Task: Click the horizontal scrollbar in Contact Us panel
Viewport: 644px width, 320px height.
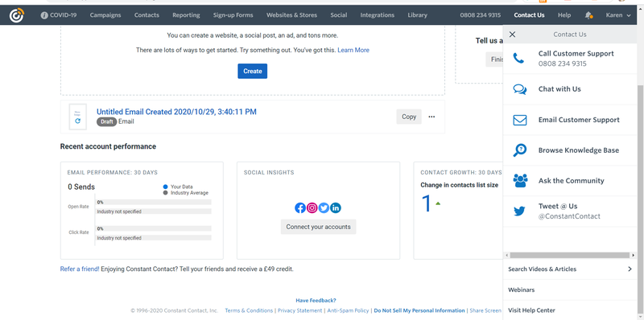Action: [x=570, y=255]
